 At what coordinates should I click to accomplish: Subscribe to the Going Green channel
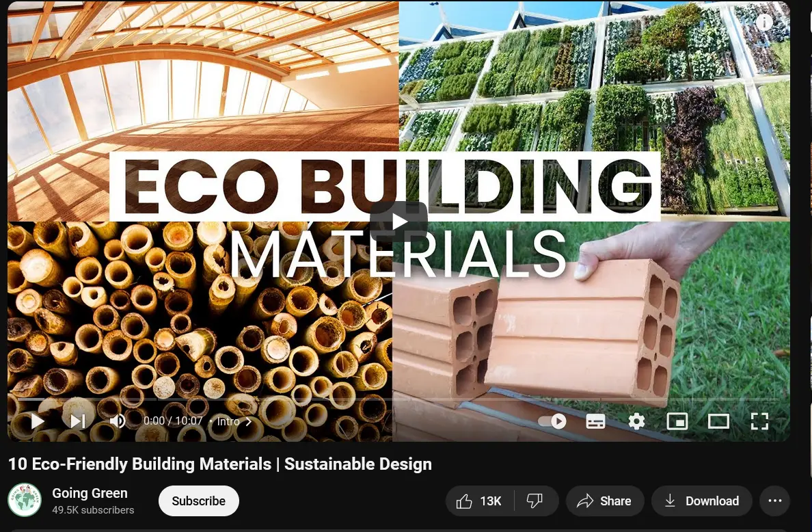coord(199,501)
